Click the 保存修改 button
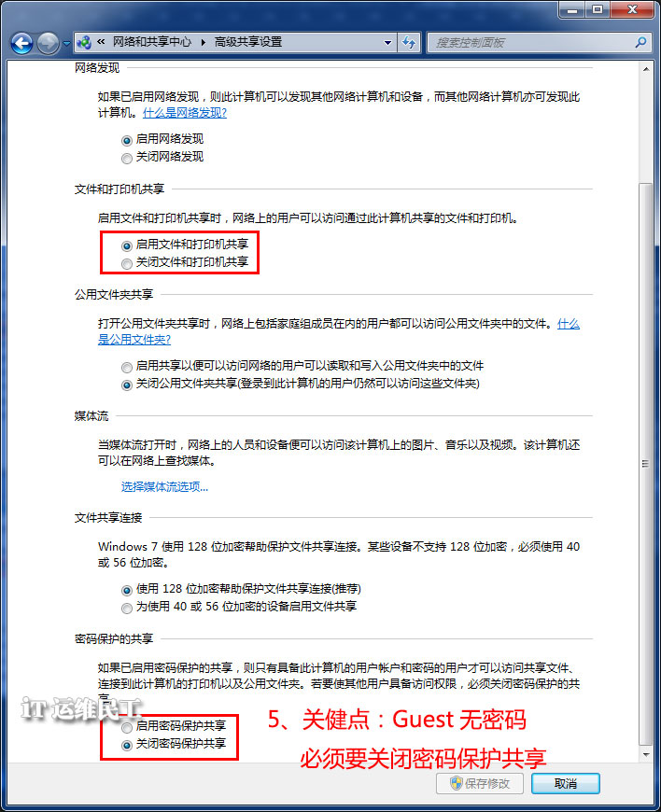The image size is (661, 812). [480, 783]
